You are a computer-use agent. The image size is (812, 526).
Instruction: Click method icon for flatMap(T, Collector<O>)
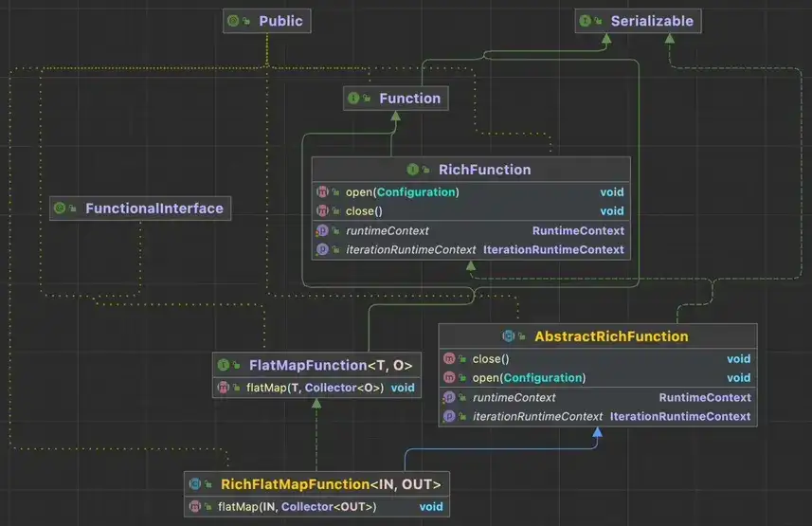click(224, 388)
